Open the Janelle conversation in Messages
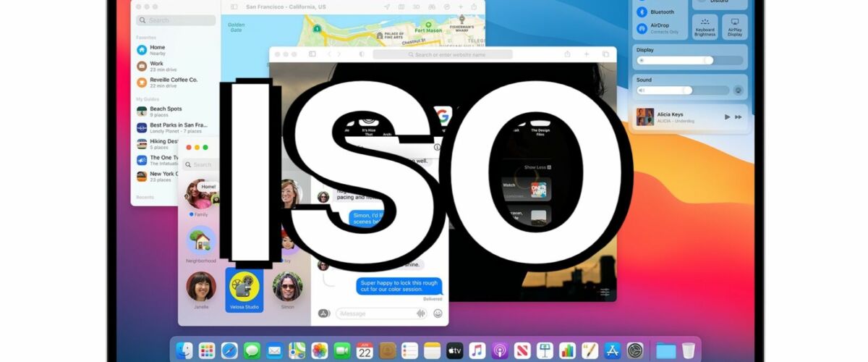868x362 pixels. pos(201,290)
